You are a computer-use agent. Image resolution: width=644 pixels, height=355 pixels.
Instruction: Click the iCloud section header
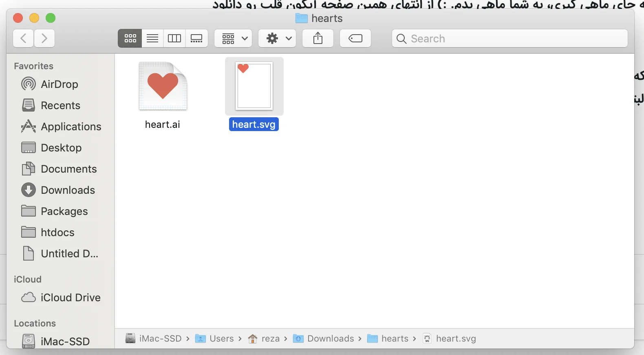pyautogui.click(x=27, y=279)
